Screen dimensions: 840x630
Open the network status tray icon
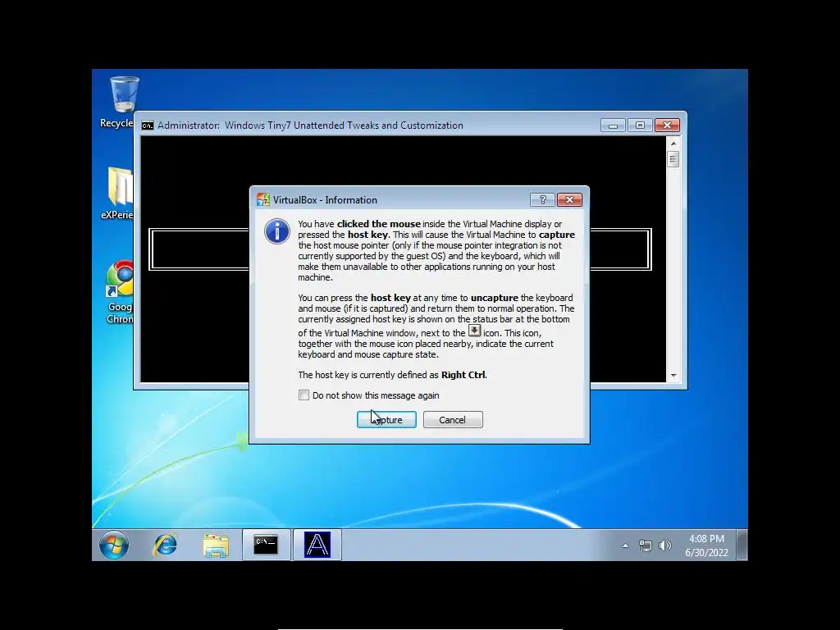pos(646,546)
